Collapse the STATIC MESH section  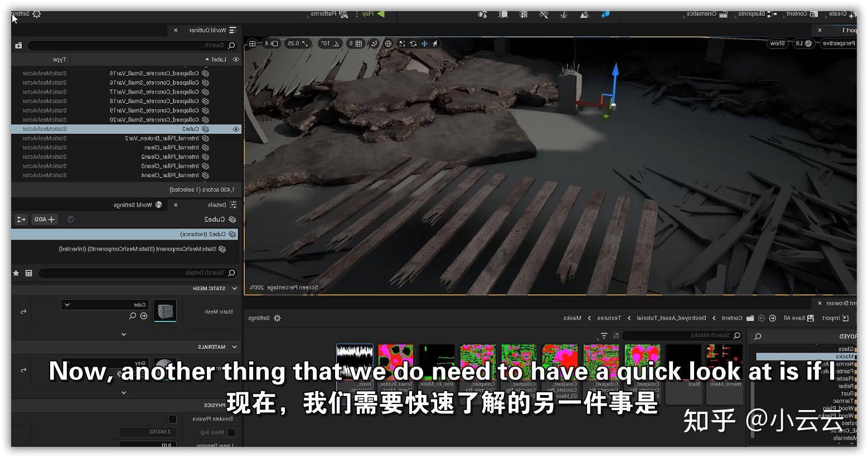point(235,289)
